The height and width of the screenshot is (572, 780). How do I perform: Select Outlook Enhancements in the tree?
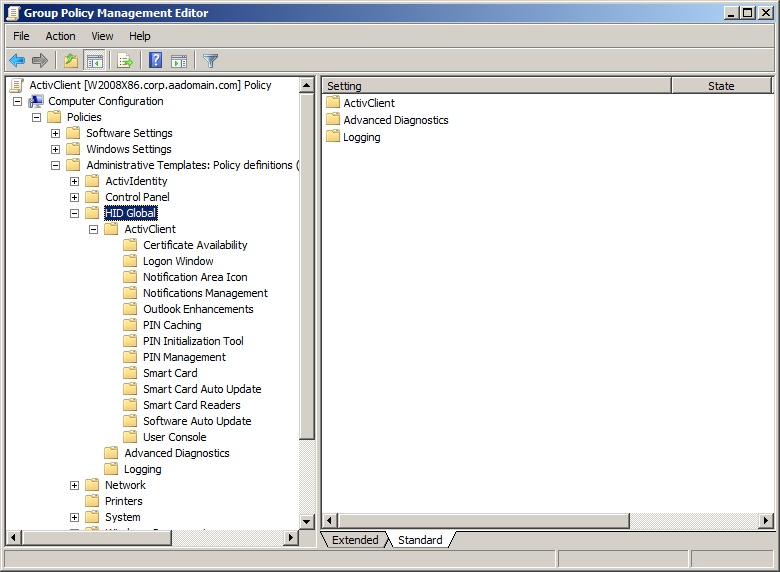pos(198,309)
